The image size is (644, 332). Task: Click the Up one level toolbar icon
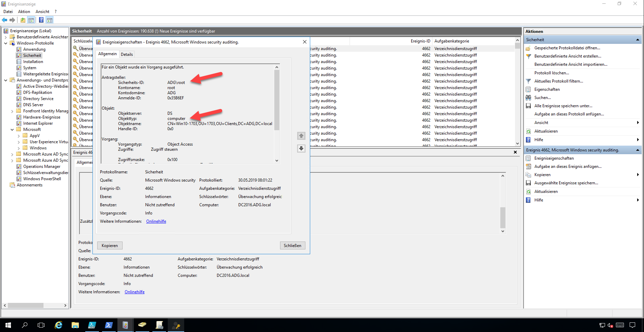coord(23,20)
